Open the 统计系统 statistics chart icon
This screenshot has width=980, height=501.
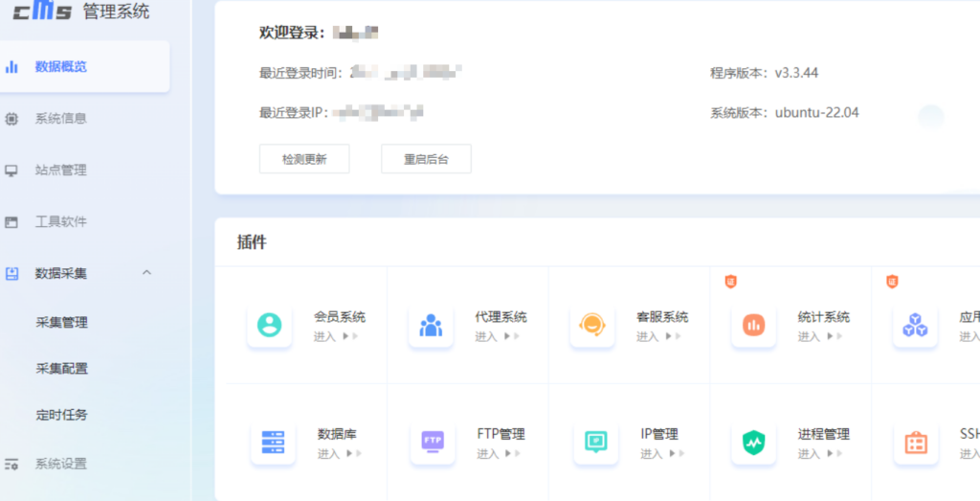(x=753, y=326)
